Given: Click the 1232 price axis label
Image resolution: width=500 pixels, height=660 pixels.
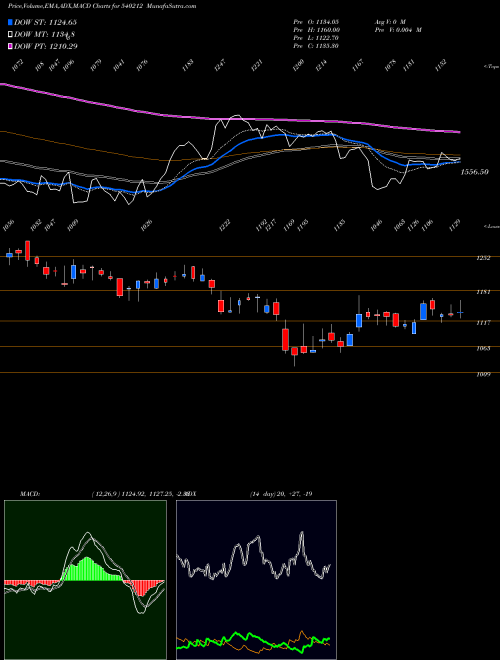Looking at the screenshot, I should coord(483,258).
